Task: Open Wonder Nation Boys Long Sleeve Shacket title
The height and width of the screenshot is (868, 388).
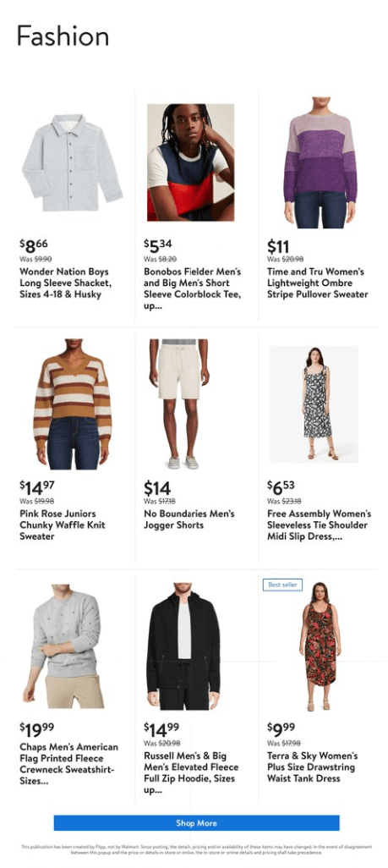Action: (66, 283)
